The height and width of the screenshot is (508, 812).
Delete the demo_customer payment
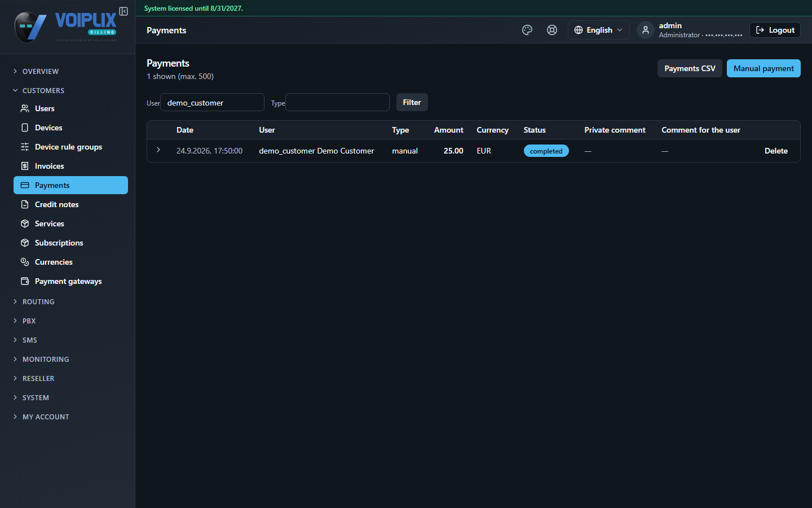(776, 151)
